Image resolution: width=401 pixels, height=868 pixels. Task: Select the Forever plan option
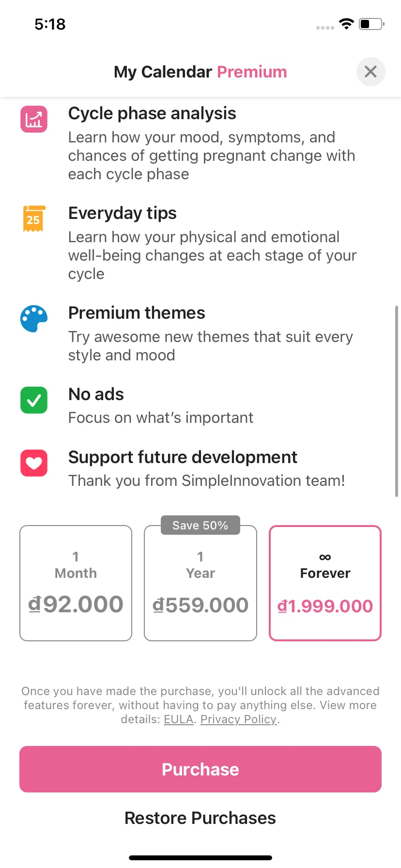325,583
